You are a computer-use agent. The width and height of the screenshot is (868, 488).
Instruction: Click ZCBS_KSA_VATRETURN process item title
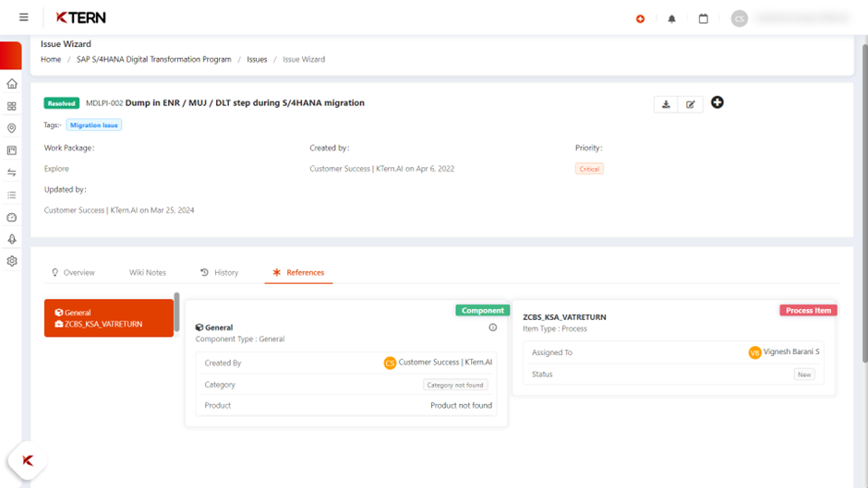[564, 317]
